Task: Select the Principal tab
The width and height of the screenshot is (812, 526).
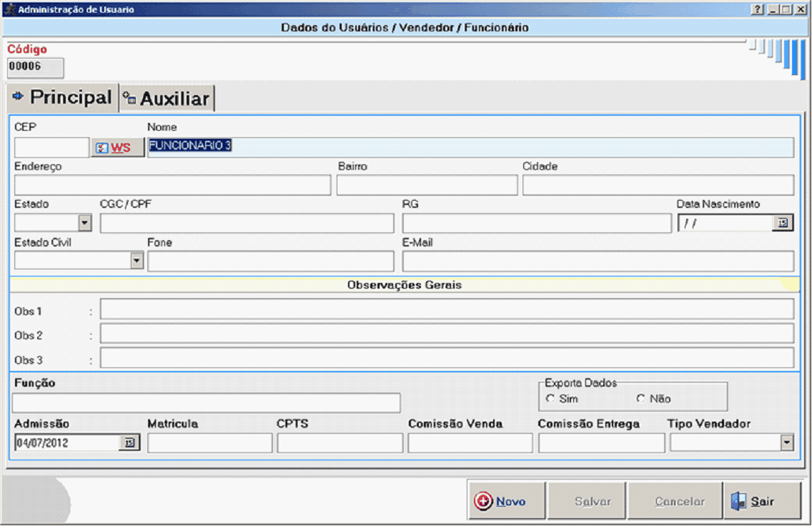Action: click(62, 97)
